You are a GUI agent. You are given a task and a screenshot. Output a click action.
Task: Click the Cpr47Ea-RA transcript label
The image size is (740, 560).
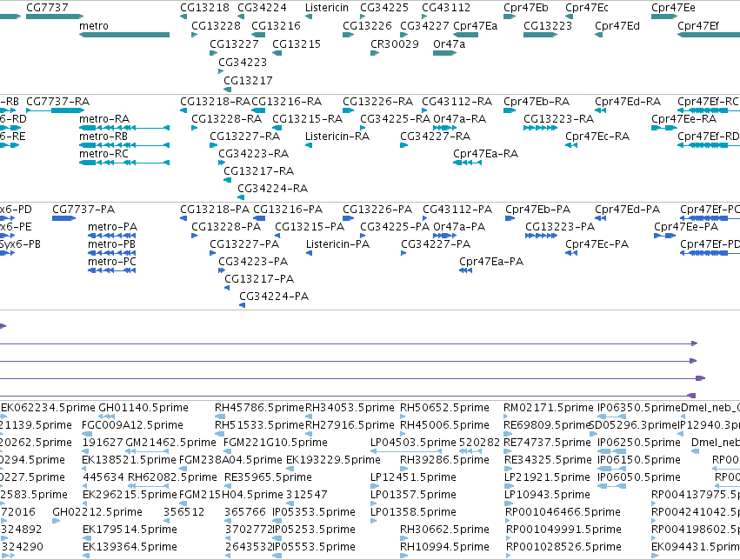coord(485,154)
